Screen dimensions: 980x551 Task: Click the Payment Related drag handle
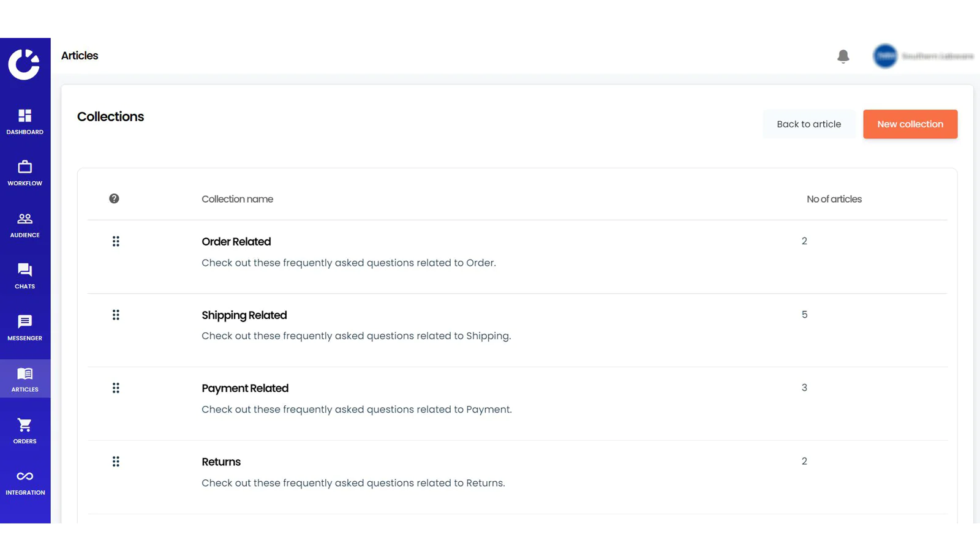pos(116,388)
